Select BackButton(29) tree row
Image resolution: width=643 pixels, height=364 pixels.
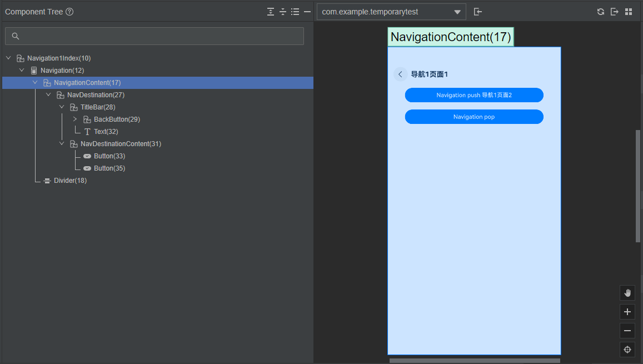[x=158, y=119]
